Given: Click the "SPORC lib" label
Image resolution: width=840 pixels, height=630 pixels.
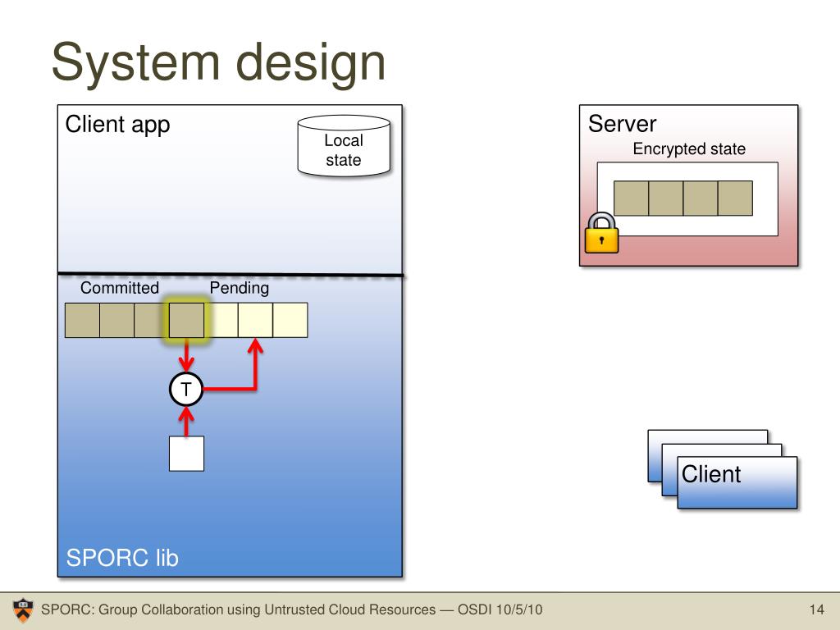Looking at the screenshot, I should click(122, 558).
